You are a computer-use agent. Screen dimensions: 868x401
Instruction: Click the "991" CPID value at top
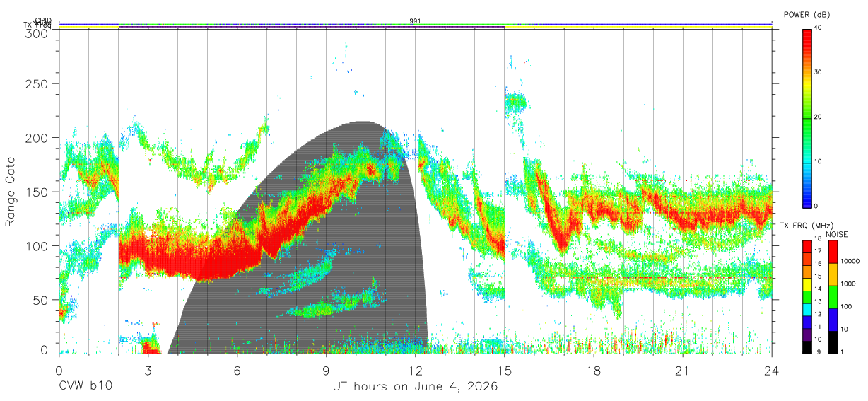(416, 21)
